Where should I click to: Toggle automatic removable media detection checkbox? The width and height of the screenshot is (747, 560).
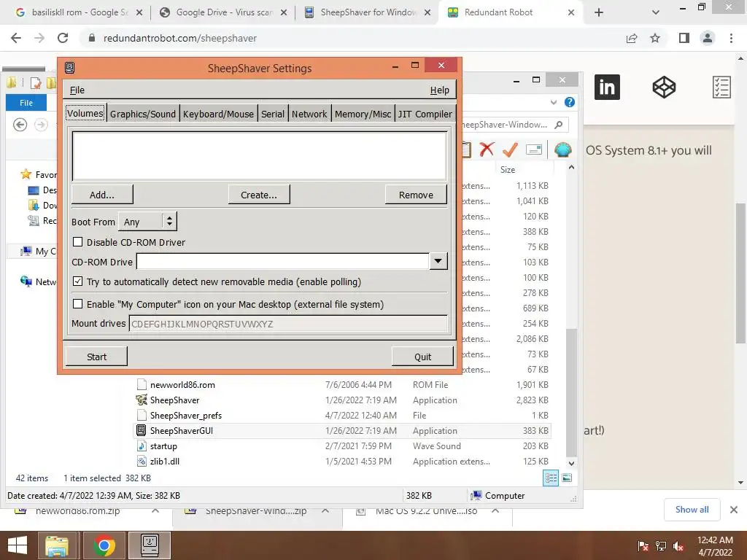pos(77,281)
